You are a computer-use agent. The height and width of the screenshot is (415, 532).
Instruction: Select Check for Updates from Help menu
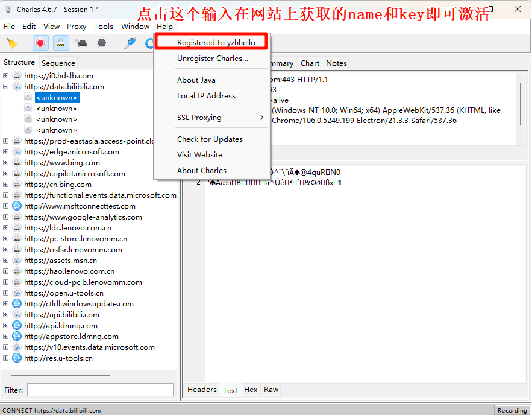tap(210, 139)
